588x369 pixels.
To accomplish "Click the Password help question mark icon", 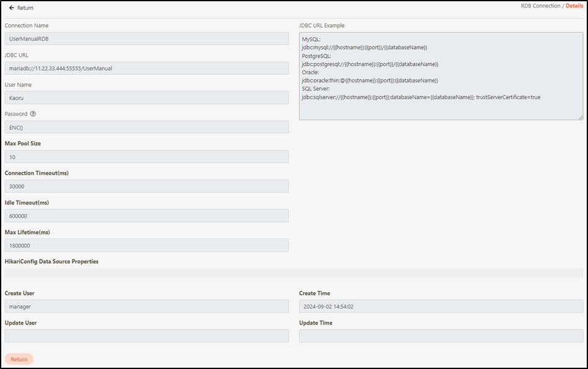I will pos(33,114).
